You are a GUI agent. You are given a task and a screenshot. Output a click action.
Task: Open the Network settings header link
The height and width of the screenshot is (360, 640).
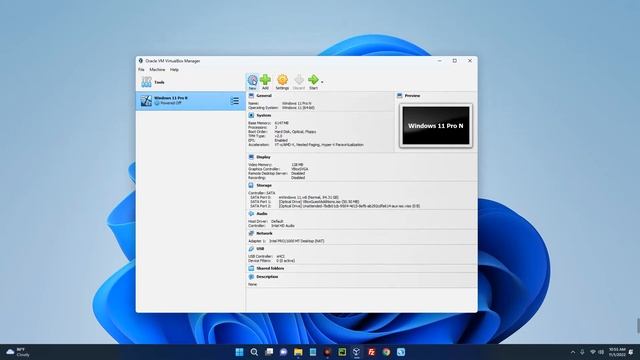point(264,233)
